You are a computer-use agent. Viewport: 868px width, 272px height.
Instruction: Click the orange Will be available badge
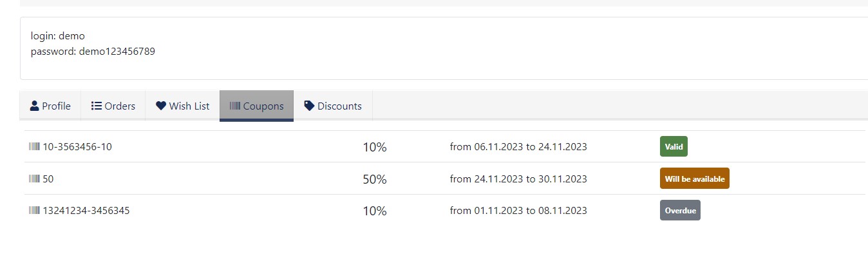694,179
